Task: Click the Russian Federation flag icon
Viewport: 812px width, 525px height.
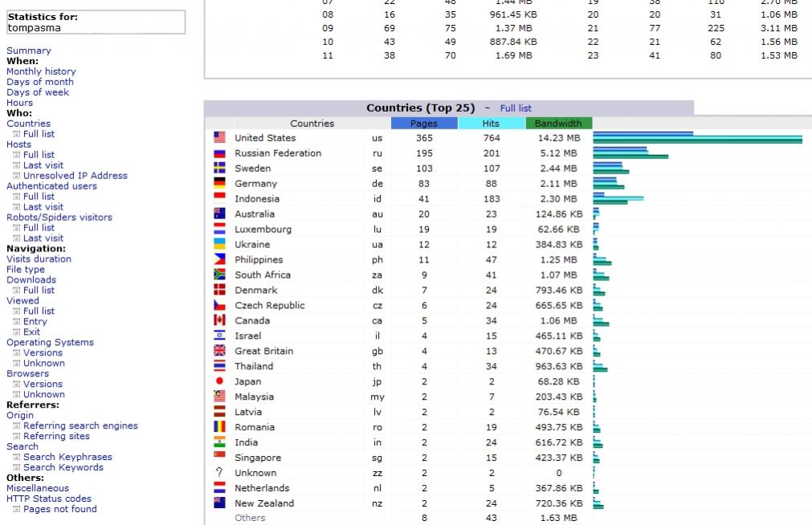Action: (219, 153)
